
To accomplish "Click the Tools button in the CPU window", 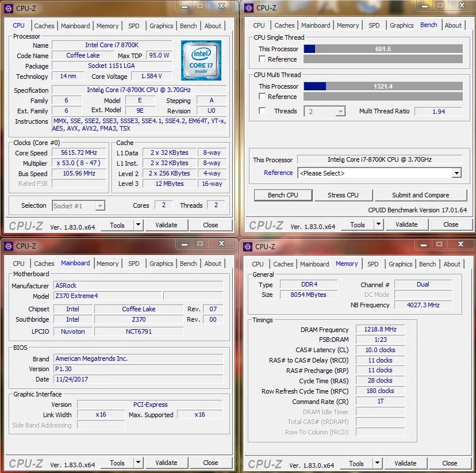I will pyautogui.click(x=117, y=225).
